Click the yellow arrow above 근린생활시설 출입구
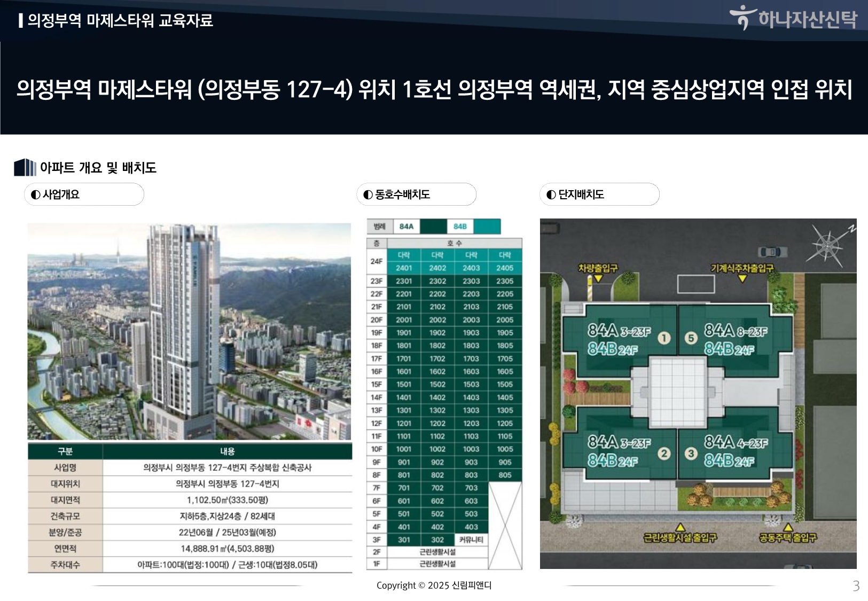The image size is (868, 601). 680,527
